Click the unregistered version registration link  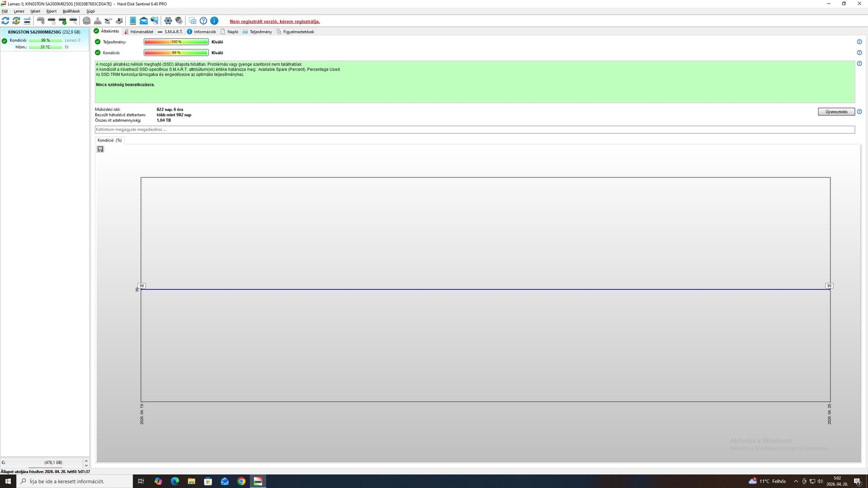tap(275, 22)
